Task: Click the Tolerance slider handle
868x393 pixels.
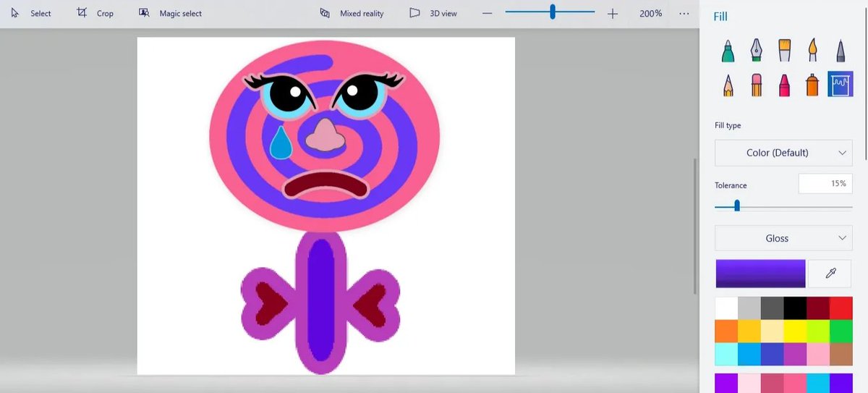Action: (x=737, y=206)
